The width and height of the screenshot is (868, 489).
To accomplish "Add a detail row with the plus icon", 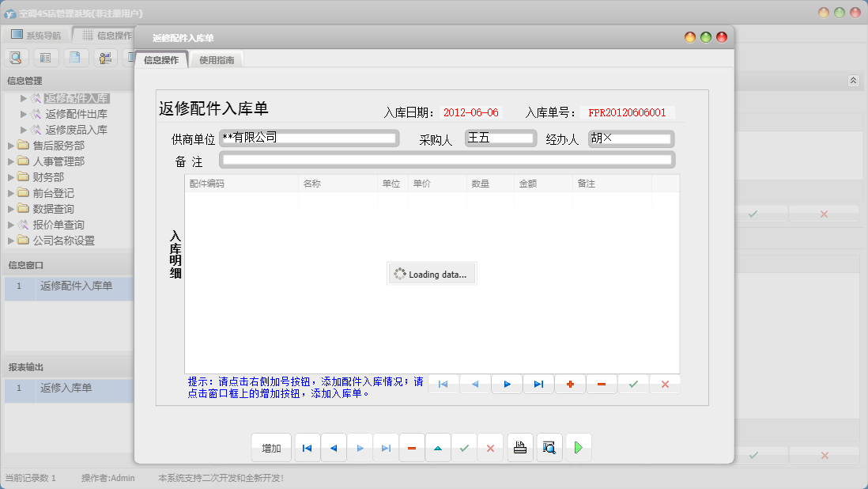I will coord(570,384).
